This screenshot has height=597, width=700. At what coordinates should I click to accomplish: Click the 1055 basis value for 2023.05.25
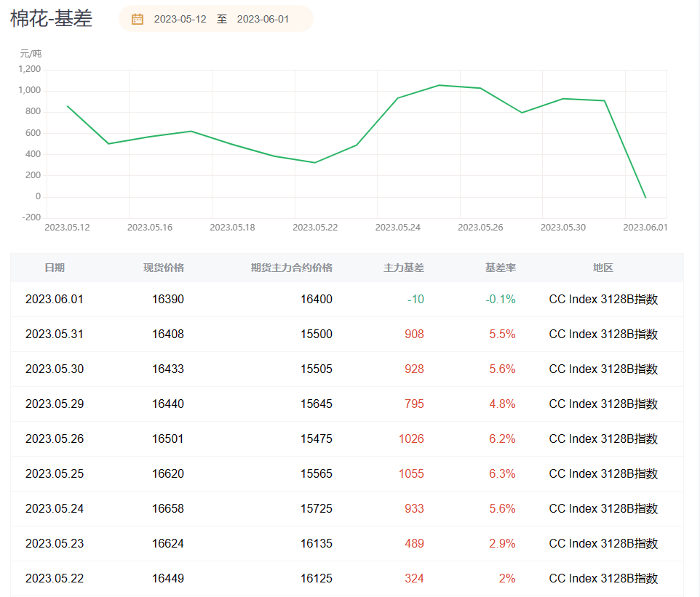(x=411, y=473)
